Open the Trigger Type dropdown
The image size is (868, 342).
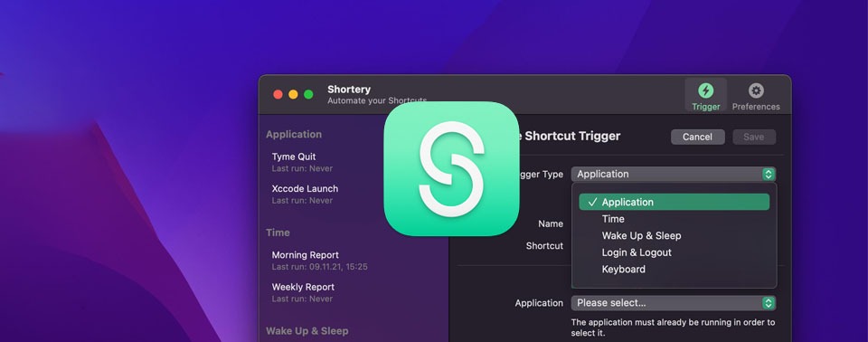coord(673,174)
